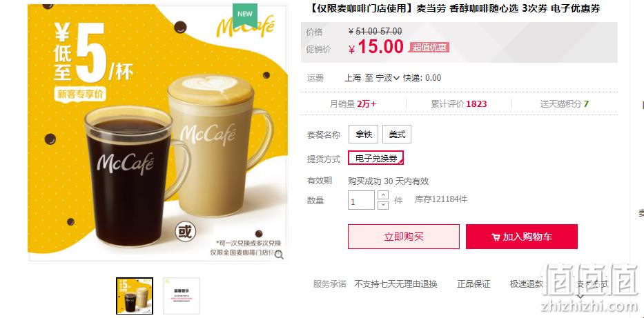Select the first coffee product thumbnail
The image size is (644, 318).
coord(135,296)
